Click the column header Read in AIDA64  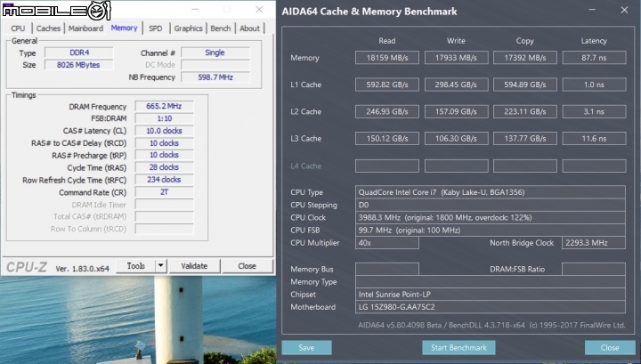[387, 41]
